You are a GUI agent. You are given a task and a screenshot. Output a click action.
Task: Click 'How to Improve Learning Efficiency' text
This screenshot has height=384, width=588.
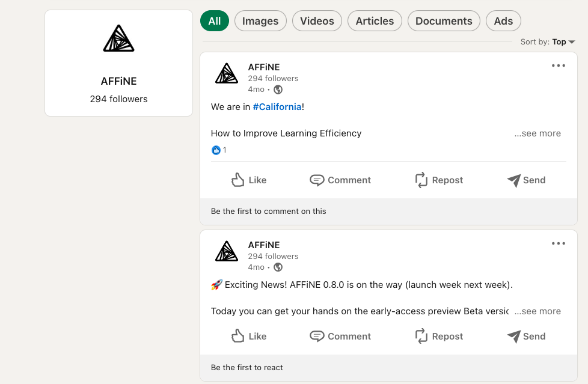point(286,133)
